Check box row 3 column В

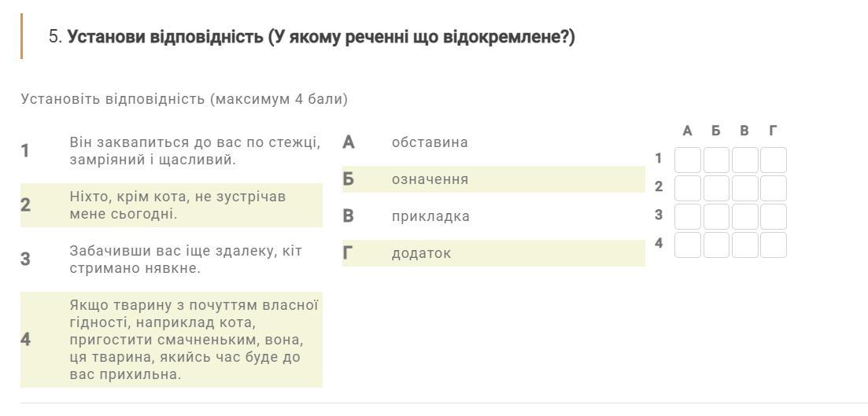coord(745,216)
